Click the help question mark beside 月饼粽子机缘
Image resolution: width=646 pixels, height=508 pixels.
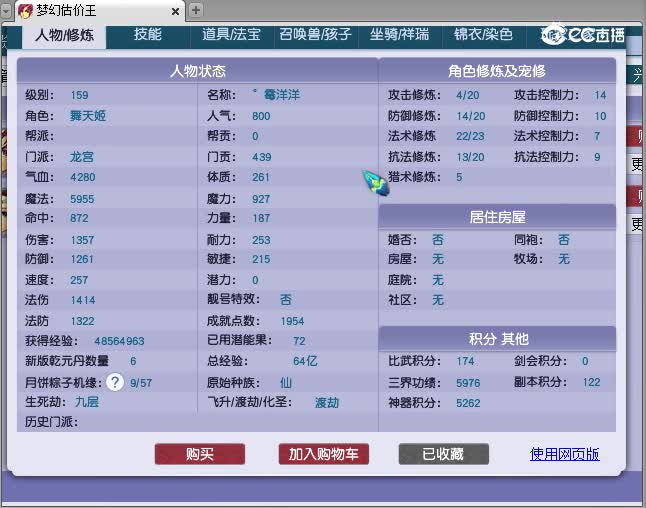pos(115,382)
